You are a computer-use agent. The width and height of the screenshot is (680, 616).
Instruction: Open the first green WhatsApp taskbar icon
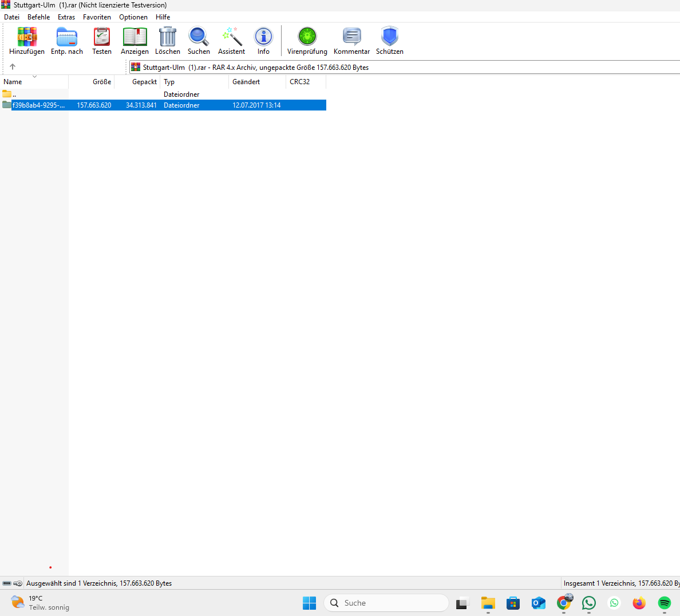point(589,603)
